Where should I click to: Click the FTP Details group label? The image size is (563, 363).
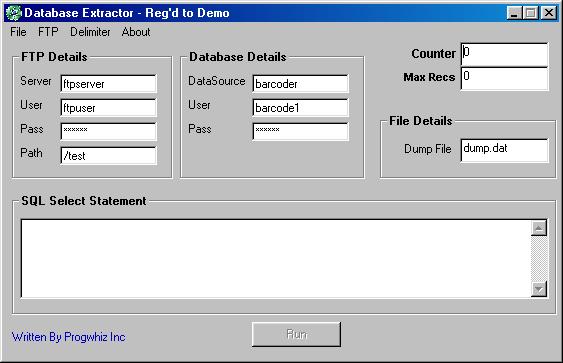(54, 57)
